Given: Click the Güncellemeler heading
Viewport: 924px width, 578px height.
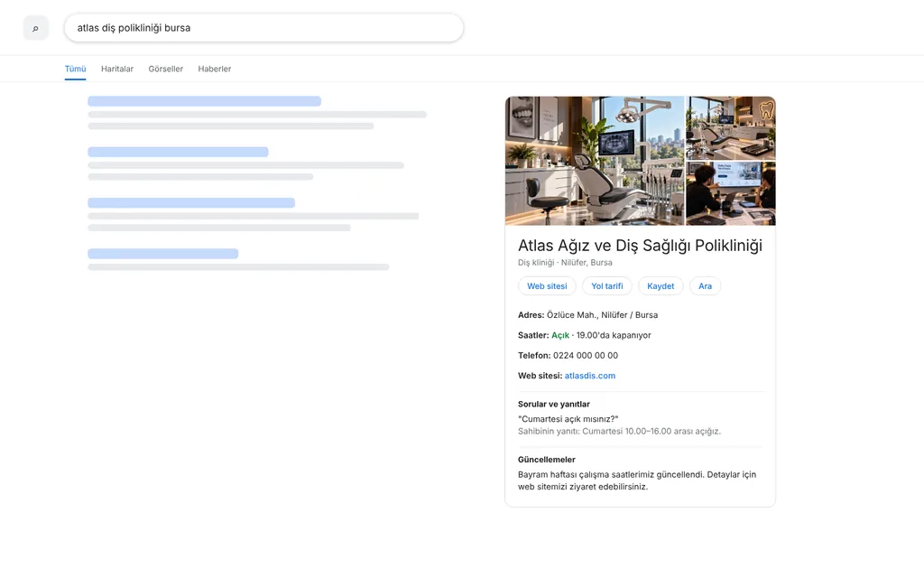Looking at the screenshot, I should pos(547,460).
